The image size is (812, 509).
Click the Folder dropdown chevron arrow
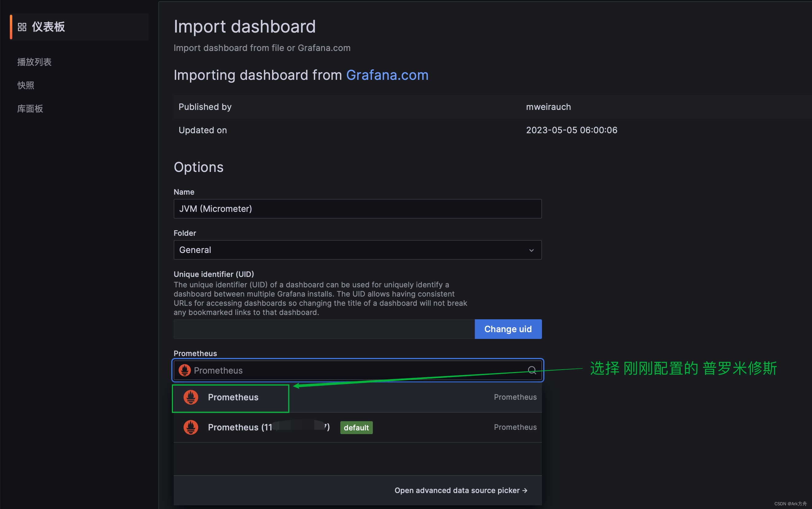531,250
